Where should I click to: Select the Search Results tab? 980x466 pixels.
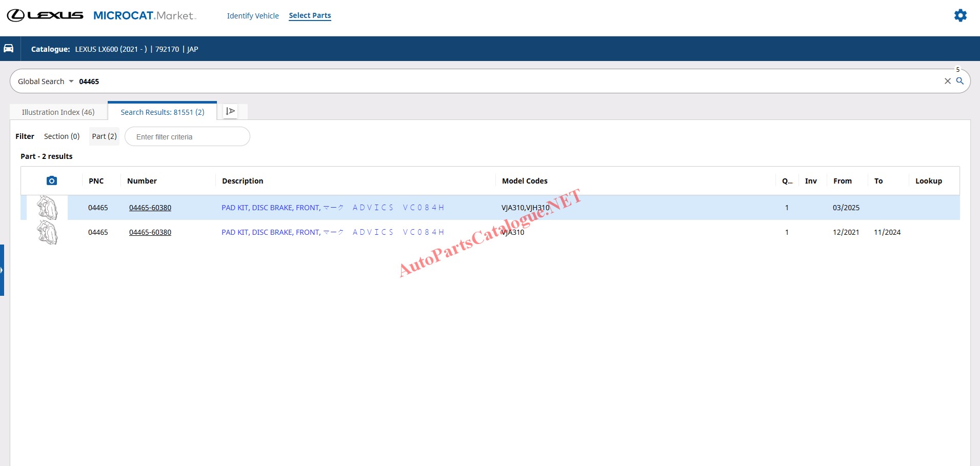tap(162, 112)
